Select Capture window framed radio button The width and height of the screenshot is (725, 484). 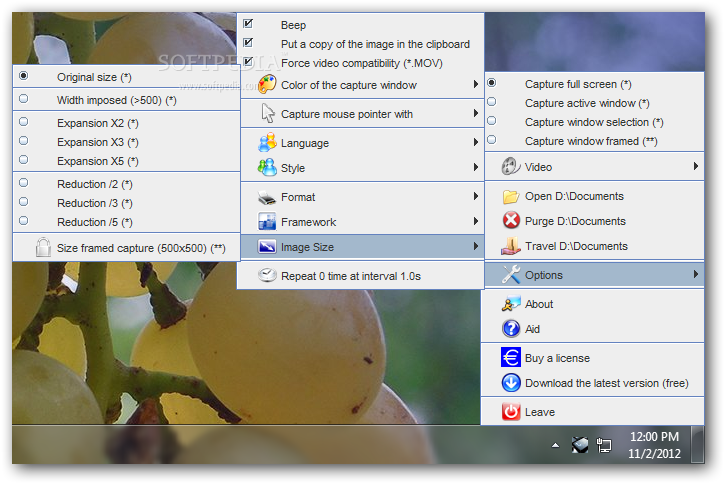492,140
